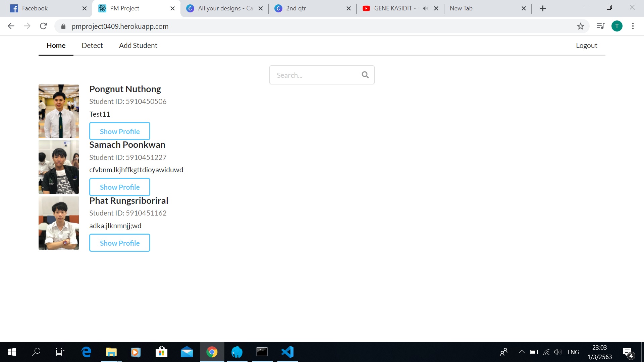Click the Logout link
The image size is (644, 362).
(587, 45)
